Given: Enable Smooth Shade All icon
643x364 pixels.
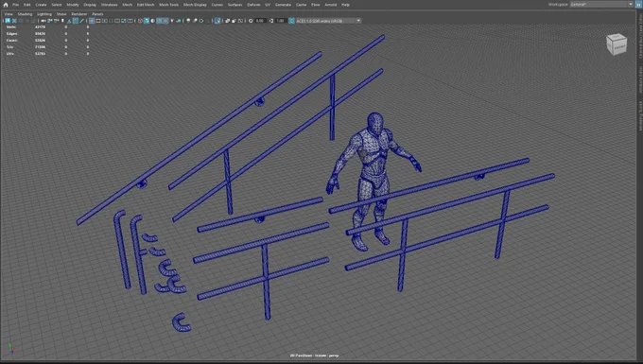Looking at the screenshot, I should (147, 21).
